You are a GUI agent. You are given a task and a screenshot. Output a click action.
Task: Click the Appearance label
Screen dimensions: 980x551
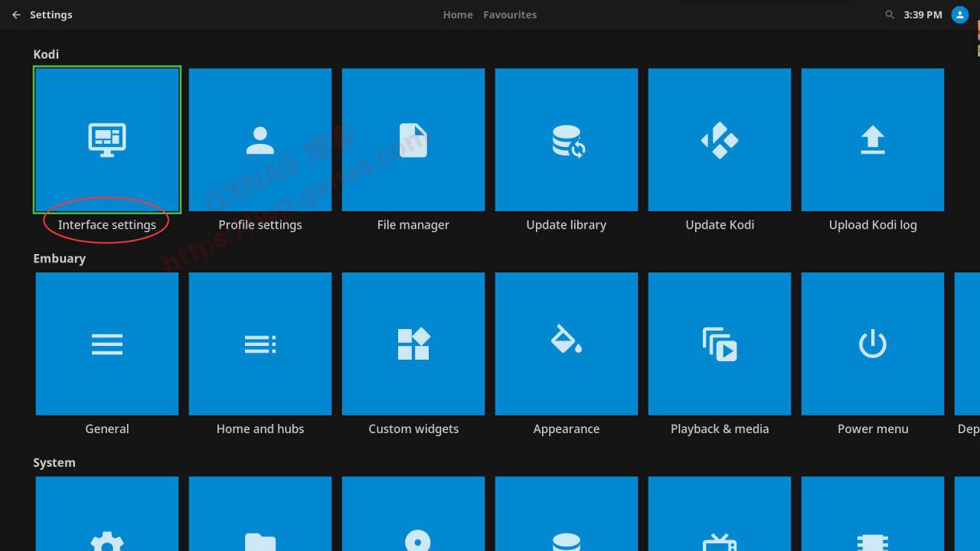[x=567, y=429]
